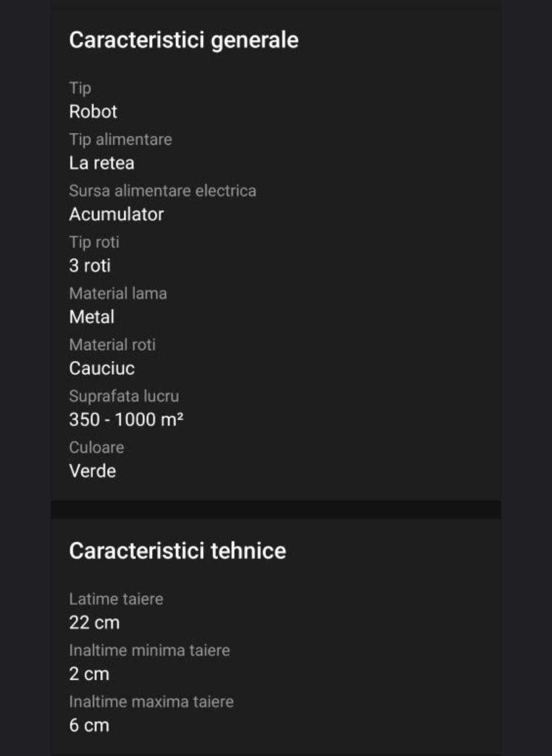
Task: Click the Verde colour value
Action: coord(93,471)
